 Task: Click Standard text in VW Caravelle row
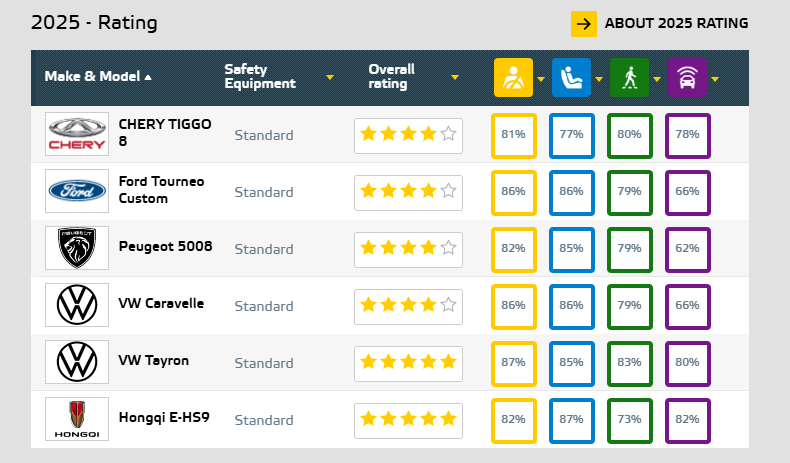click(264, 306)
